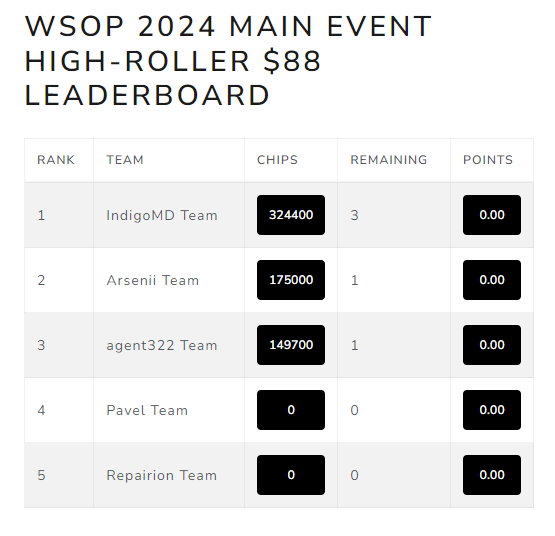Open the Arsenii Team entry
Image resolution: width=555 pixels, height=536 pixels.
click(x=153, y=280)
